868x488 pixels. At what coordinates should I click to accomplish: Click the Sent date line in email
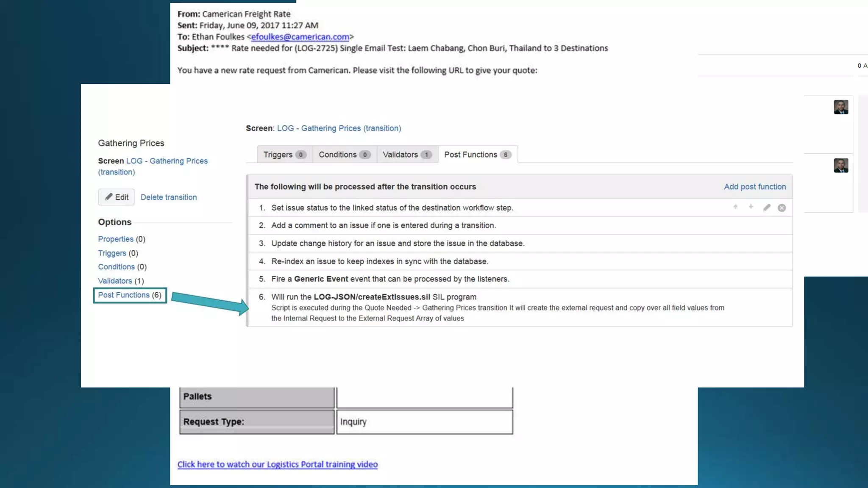(x=248, y=25)
